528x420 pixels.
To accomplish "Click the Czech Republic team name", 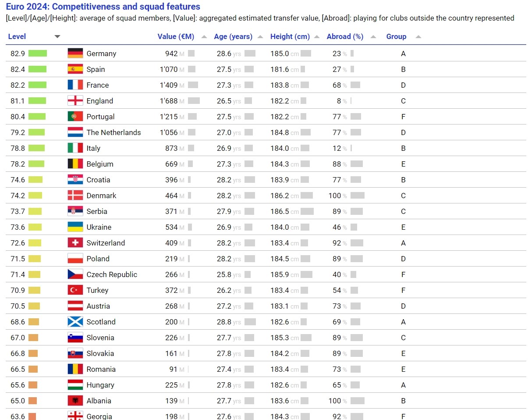I will (x=112, y=274).
